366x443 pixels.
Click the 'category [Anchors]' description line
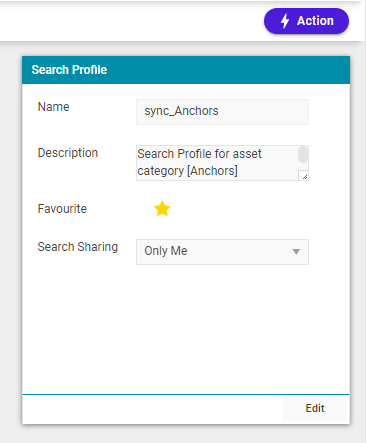pyautogui.click(x=187, y=171)
